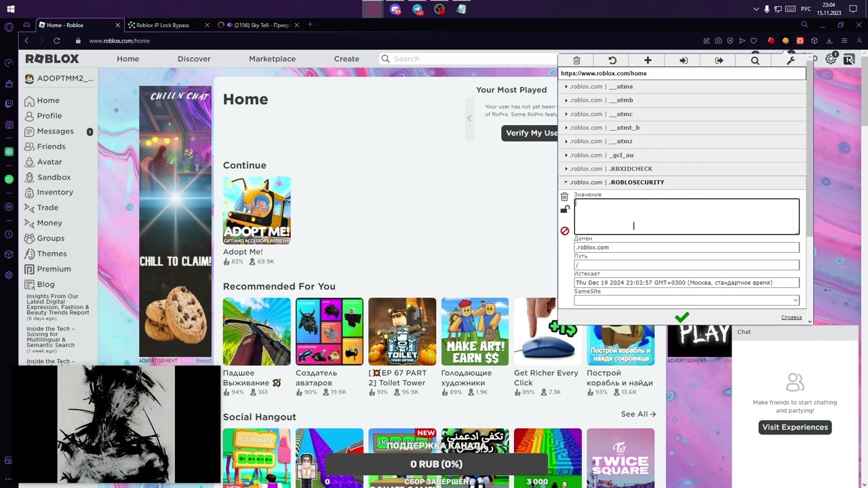Expand the _gcl_au cookie row
The width and height of the screenshot is (868, 488).
[x=682, y=155]
